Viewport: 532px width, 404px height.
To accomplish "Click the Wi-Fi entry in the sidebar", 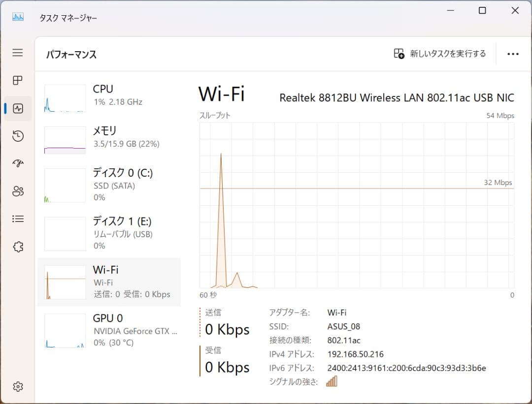I will pyautogui.click(x=108, y=281).
